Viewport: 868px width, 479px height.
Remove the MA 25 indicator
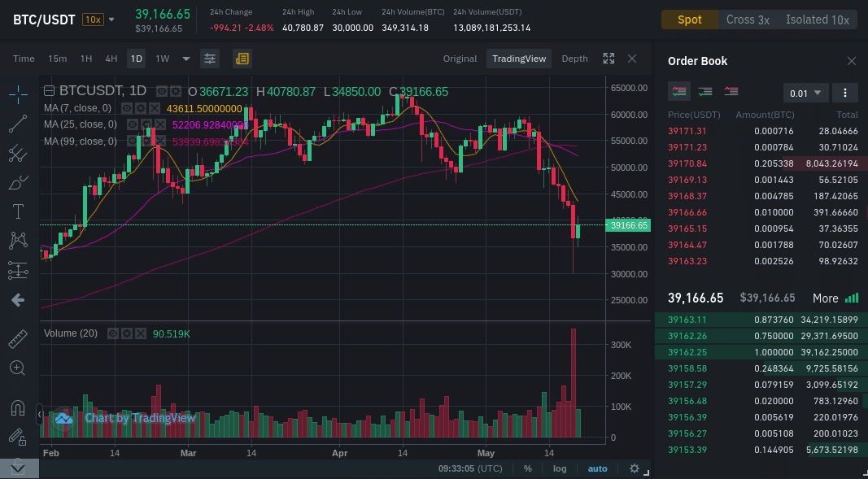(160, 124)
